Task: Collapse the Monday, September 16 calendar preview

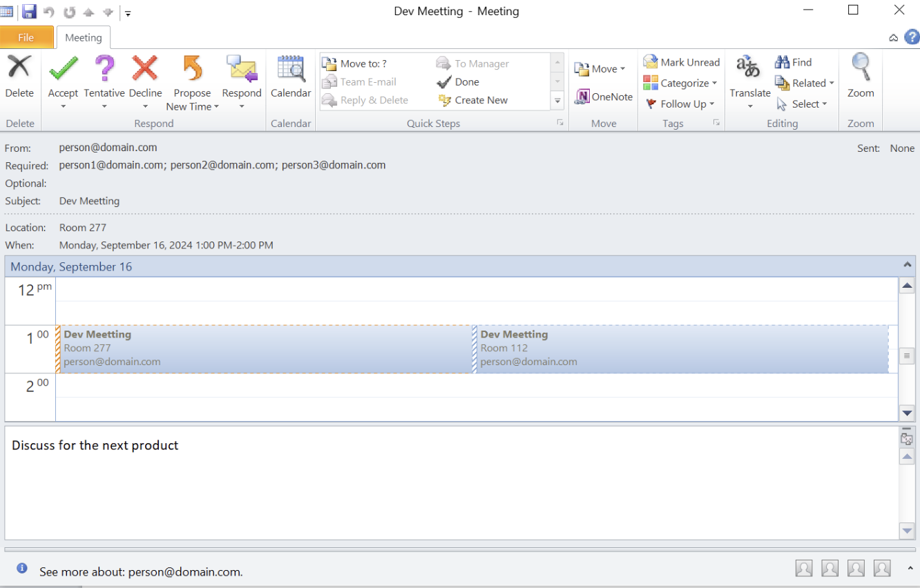Action: pos(907,265)
